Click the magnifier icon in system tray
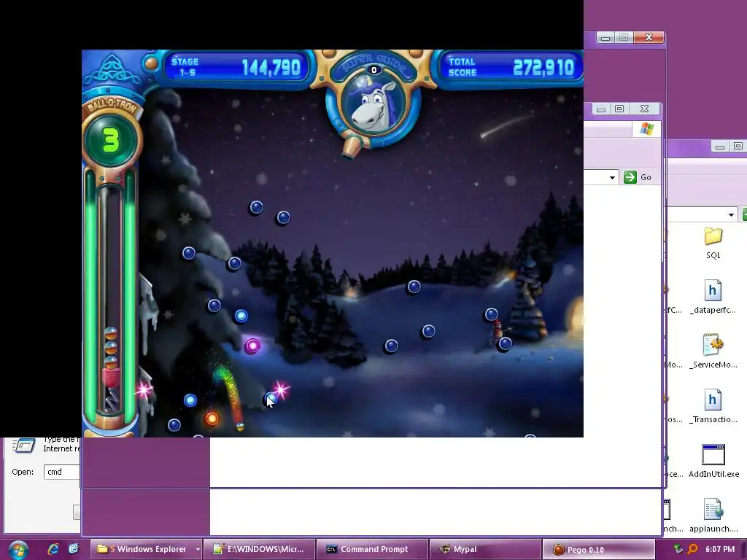The image size is (747, 560). (x=693, y=549)
